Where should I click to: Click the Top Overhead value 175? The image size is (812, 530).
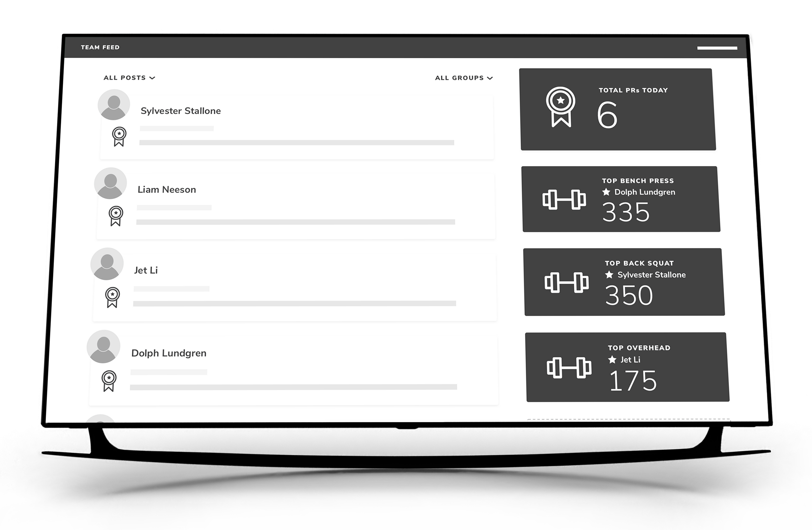(x=633, y=381)
